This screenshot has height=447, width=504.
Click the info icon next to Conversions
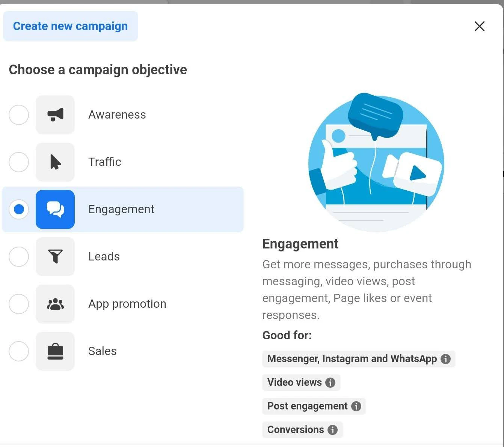333,430
